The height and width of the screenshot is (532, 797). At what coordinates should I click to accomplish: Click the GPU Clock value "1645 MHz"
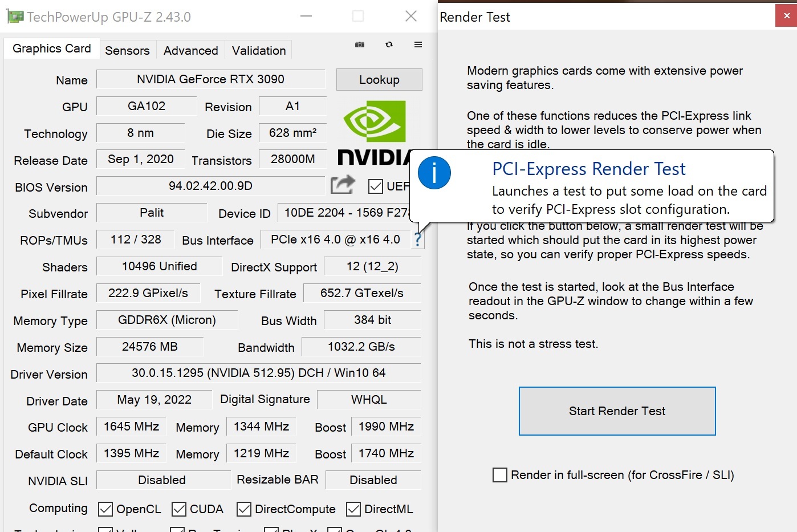pos(131,427)
